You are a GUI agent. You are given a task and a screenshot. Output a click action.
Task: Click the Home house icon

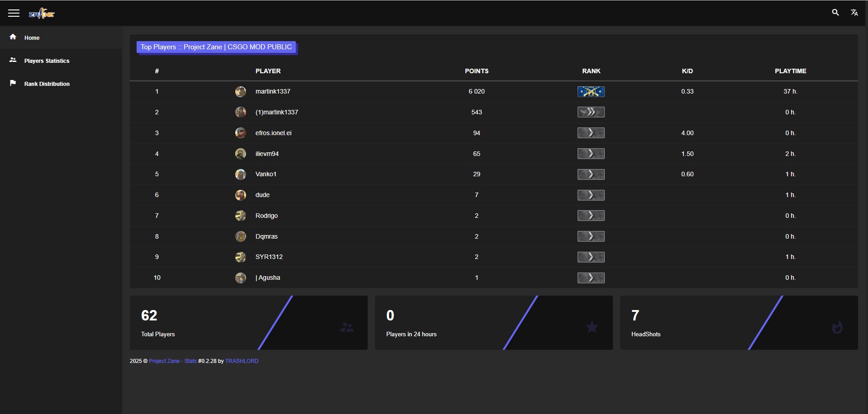tap(13, 37)
